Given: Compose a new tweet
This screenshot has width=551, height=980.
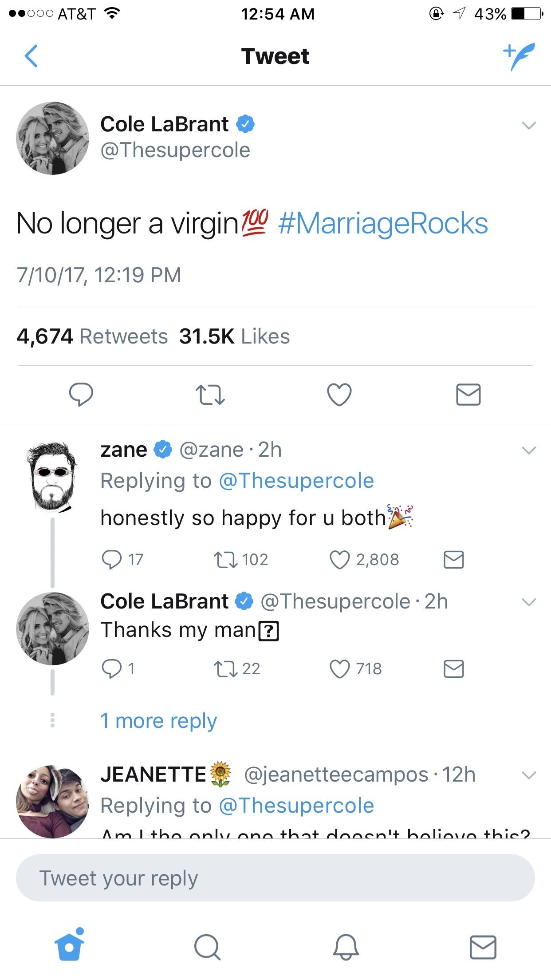Looking at the screenshot, I should pyautogui.click(x=519, y=56).
